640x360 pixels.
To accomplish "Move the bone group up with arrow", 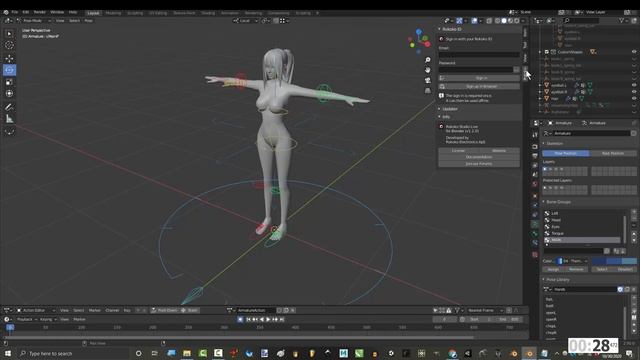I will 634,234.
